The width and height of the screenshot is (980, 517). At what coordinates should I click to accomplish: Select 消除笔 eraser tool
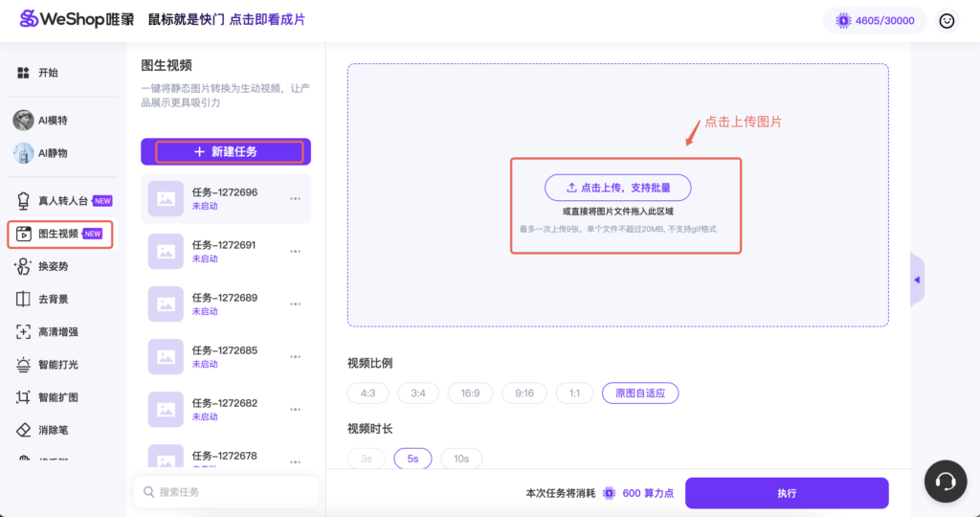click(x=53, y=430)
